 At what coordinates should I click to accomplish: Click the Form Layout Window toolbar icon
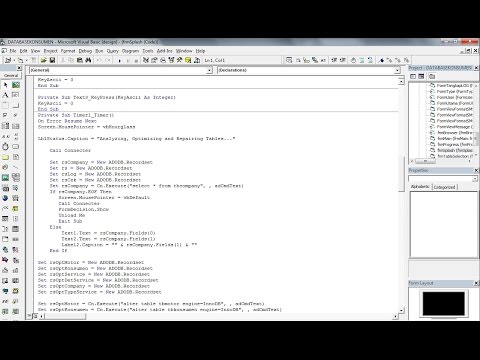click(163, 60)
